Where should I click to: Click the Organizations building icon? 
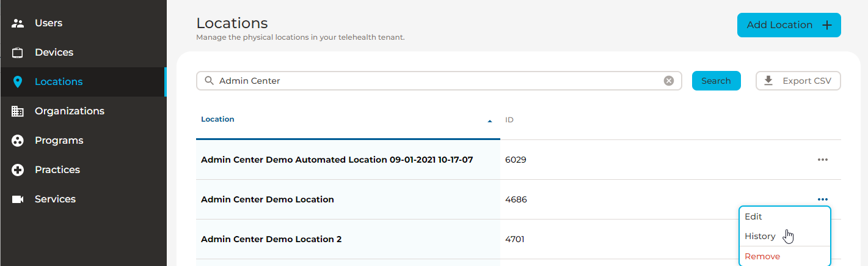pos(18,111)
